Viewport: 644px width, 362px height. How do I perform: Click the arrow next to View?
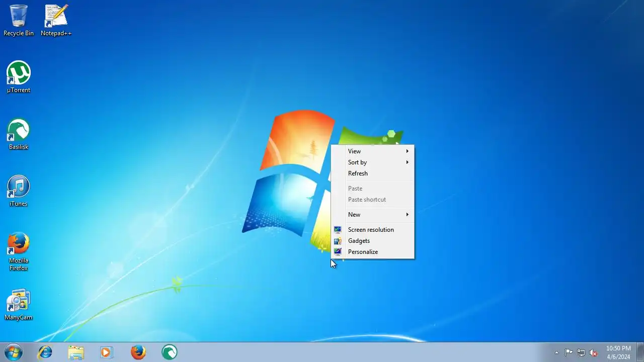(408, 151)
